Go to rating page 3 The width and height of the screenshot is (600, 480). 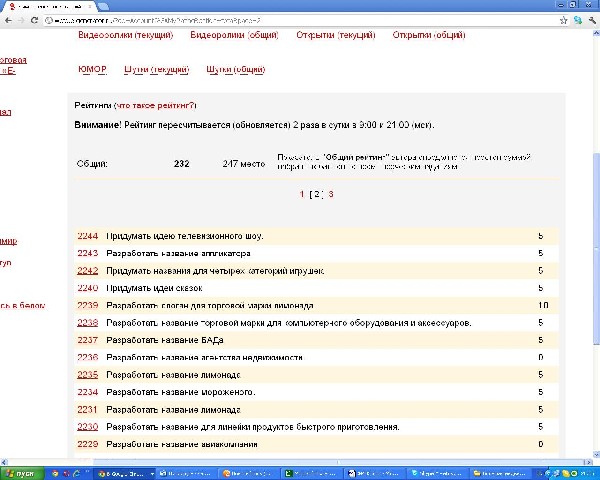[331, 194]
